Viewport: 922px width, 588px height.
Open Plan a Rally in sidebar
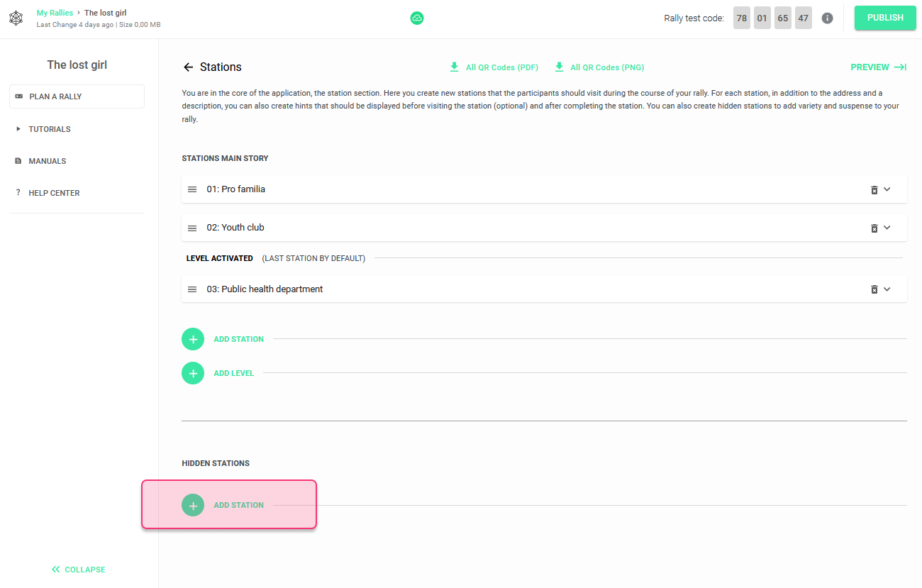pyautogui.click(x=77, y=96)
